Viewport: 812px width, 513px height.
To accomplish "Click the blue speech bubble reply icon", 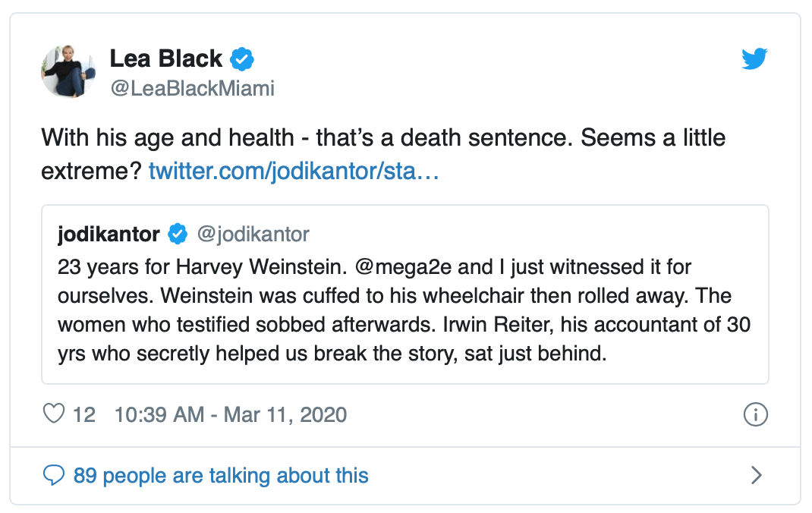I will (x=54, y=476).
